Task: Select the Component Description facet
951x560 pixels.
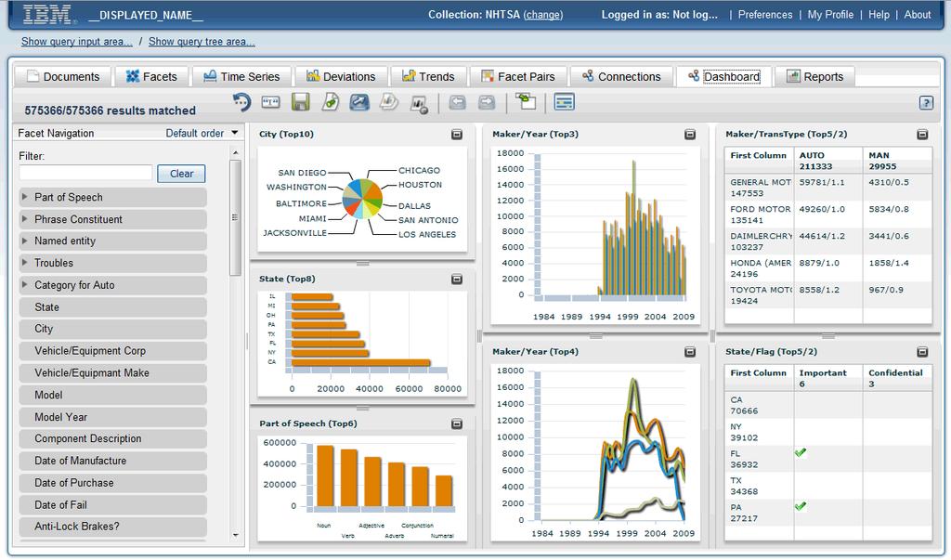Action: point(112,438)
